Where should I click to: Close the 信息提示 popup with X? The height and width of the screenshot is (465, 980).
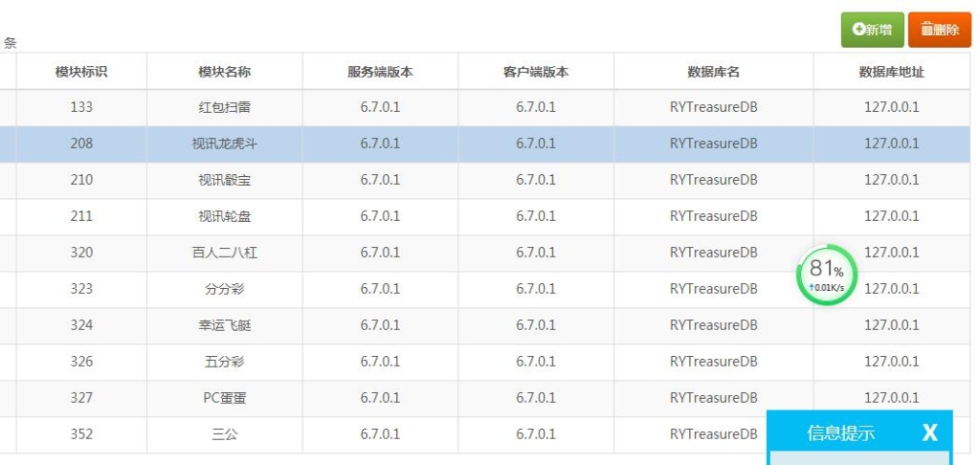click(x=929, y=432)
